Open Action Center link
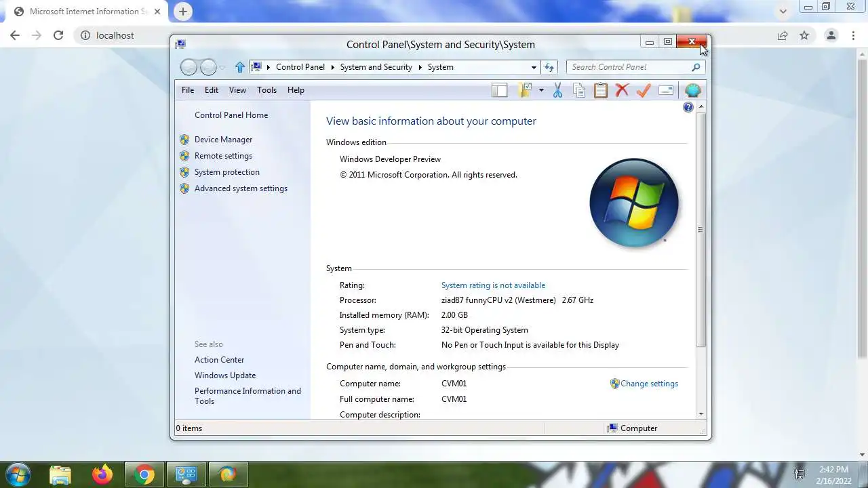 pos(219,360)
